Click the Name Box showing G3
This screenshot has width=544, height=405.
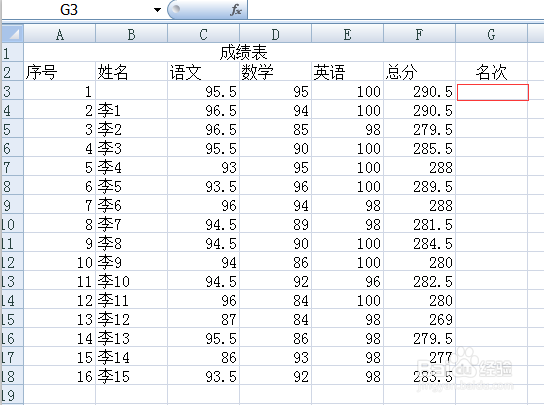click(x=69, y=10)
